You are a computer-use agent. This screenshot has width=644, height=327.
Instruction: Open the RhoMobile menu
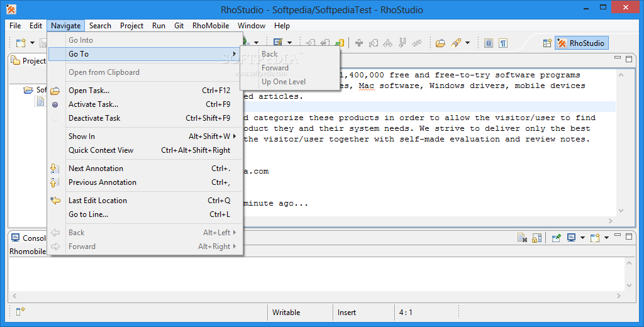coord(211,26)
